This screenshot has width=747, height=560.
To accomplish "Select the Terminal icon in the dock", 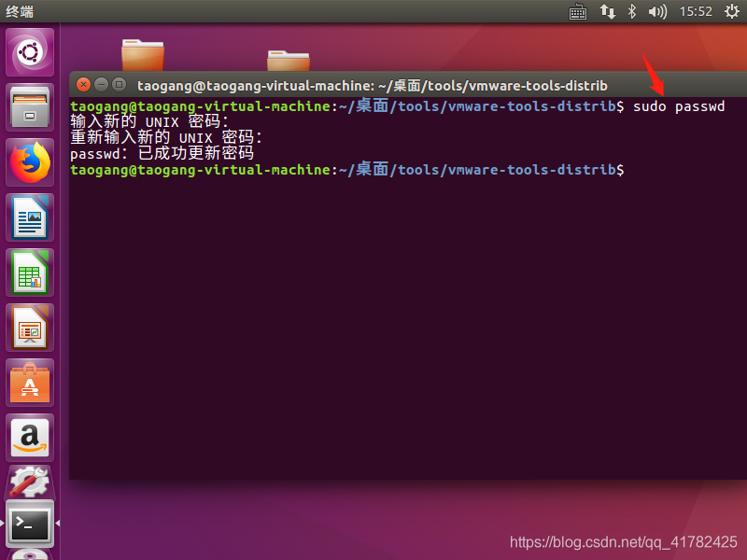I will (x=30, y=524).
